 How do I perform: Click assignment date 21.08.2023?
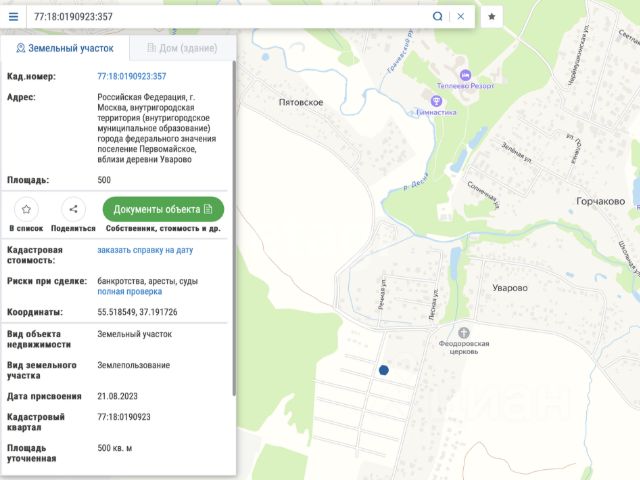point(117,396)
